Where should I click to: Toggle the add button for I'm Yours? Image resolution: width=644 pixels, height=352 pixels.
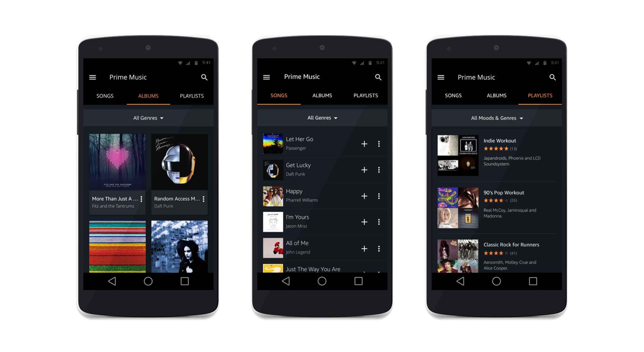click(x=363, y=222)
